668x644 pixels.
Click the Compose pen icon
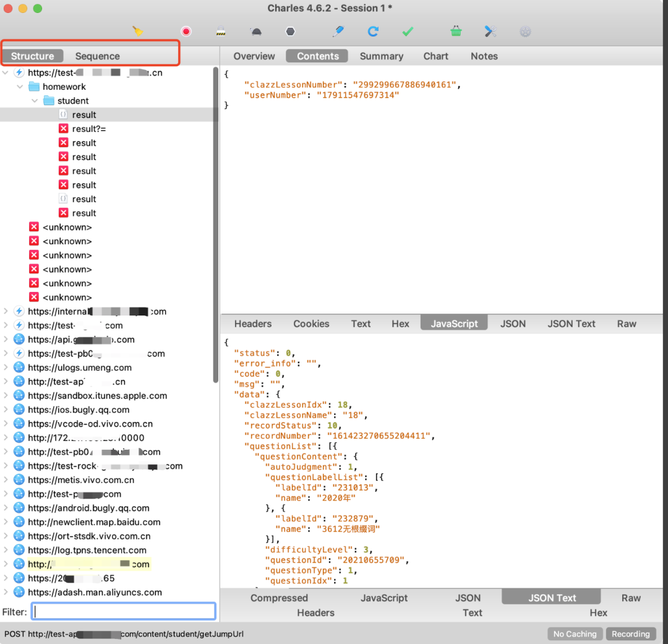[x=338, y=31]
